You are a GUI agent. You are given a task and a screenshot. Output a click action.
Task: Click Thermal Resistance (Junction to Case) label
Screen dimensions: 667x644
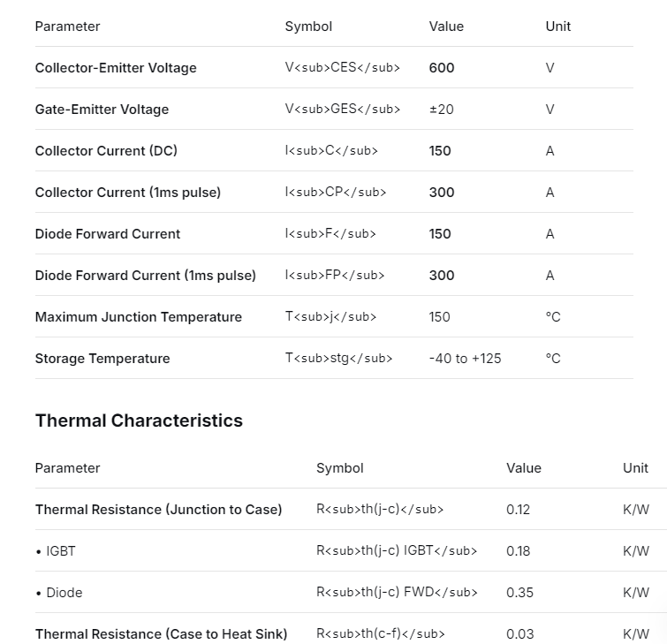(158, 510)
